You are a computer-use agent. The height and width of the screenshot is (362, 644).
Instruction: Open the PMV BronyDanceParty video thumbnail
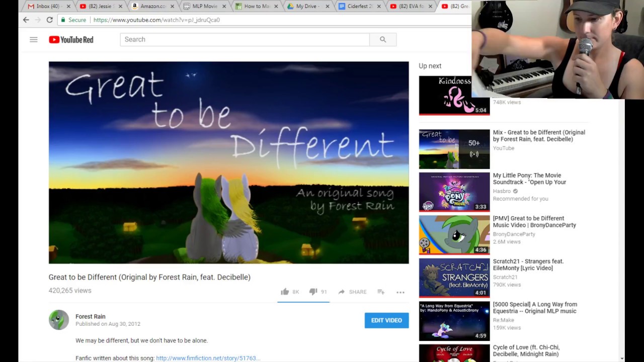[x=454, y=235]
